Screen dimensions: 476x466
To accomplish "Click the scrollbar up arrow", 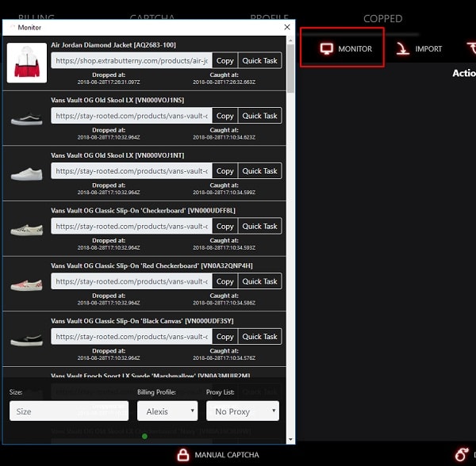I will [x=290, y=40].
